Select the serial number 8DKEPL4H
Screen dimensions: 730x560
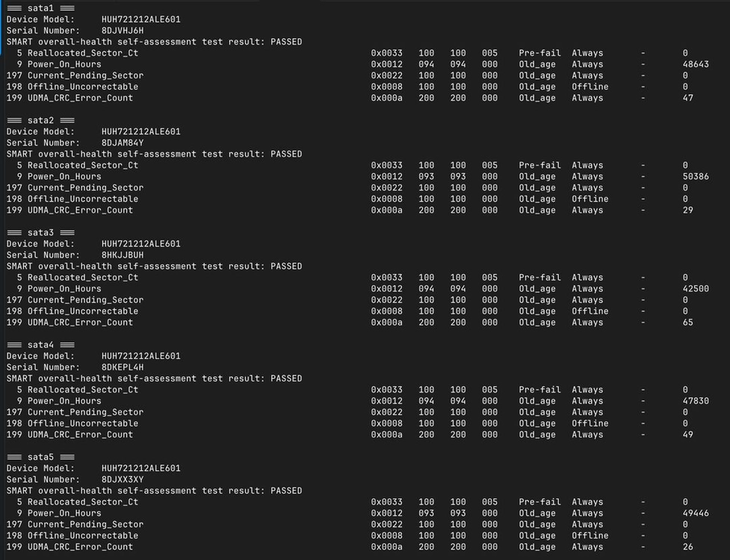point(123,367)
